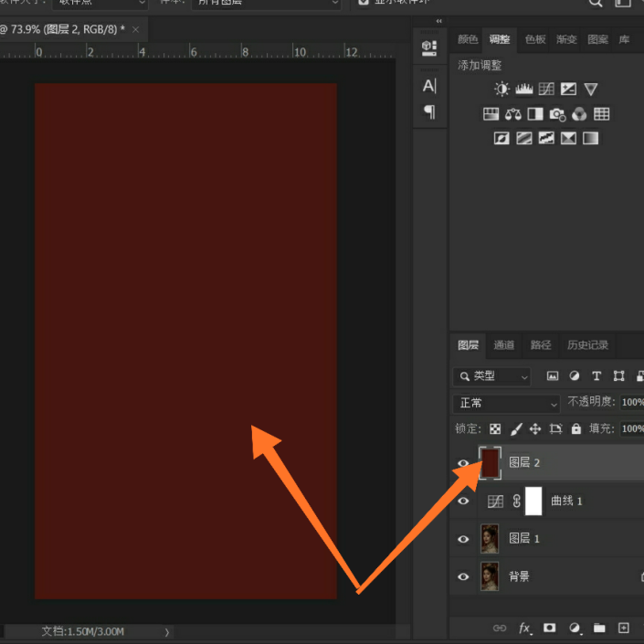Collapse the right panels with the double arrow

439,21
